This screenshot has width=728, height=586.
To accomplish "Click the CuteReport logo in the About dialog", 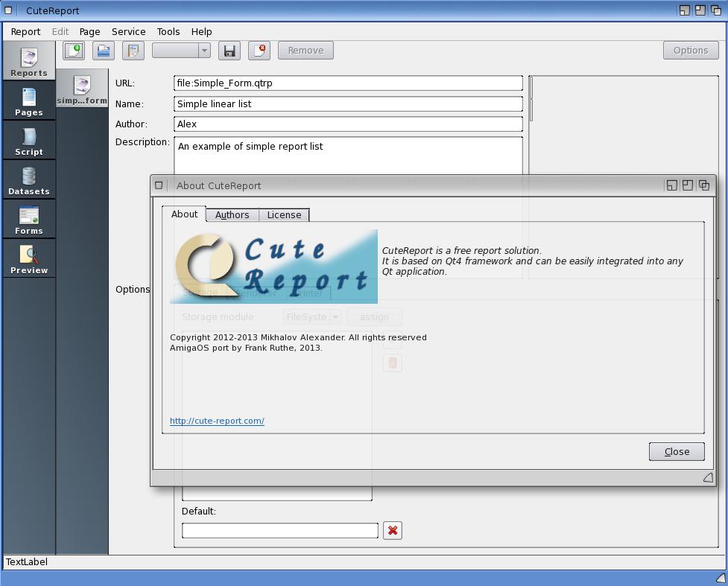I will tap(274, 267).
